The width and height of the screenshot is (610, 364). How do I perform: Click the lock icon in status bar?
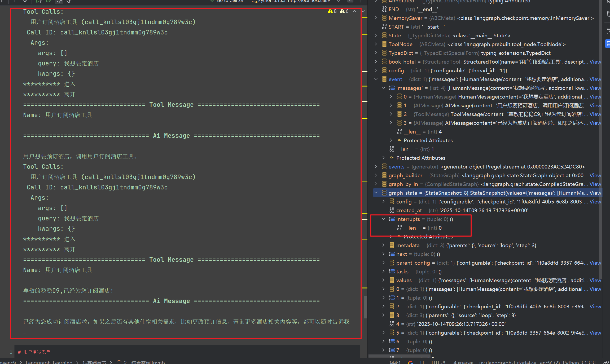606,362
